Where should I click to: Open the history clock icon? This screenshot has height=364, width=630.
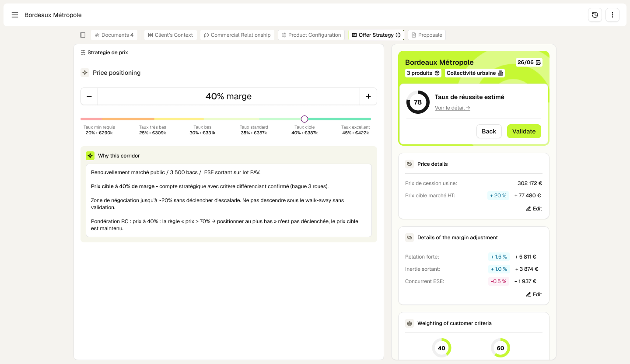point(595,15)
